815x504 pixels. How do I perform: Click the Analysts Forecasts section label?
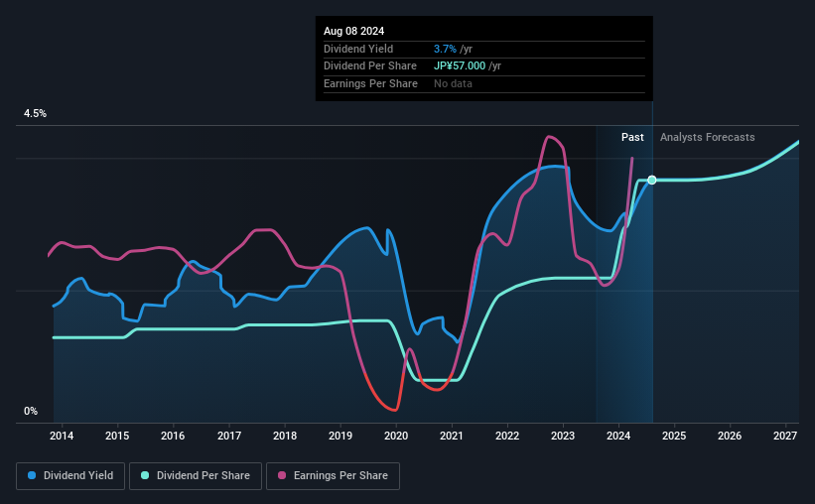coord(708,137)
